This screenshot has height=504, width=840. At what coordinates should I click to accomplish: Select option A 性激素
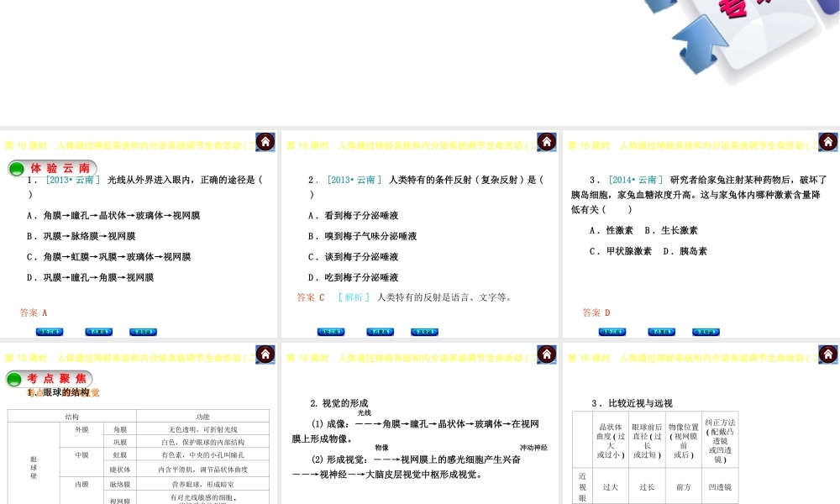coord(611,230)
